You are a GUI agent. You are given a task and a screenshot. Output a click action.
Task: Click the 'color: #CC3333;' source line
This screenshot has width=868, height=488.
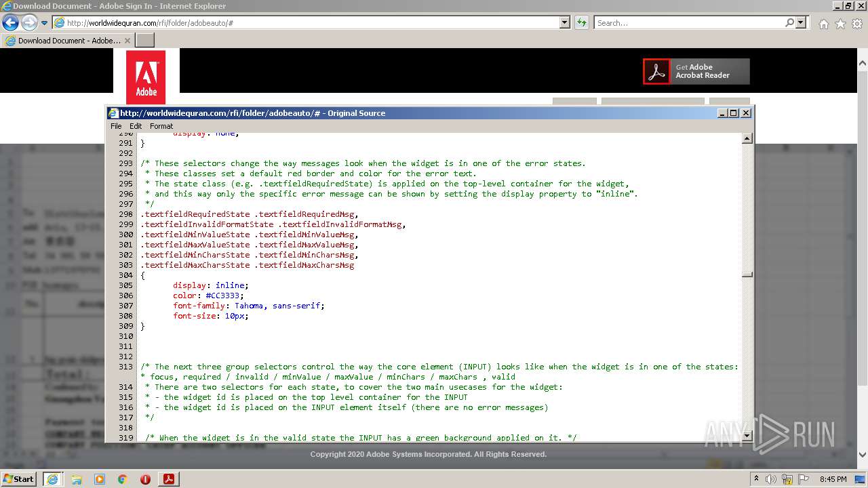208,296
